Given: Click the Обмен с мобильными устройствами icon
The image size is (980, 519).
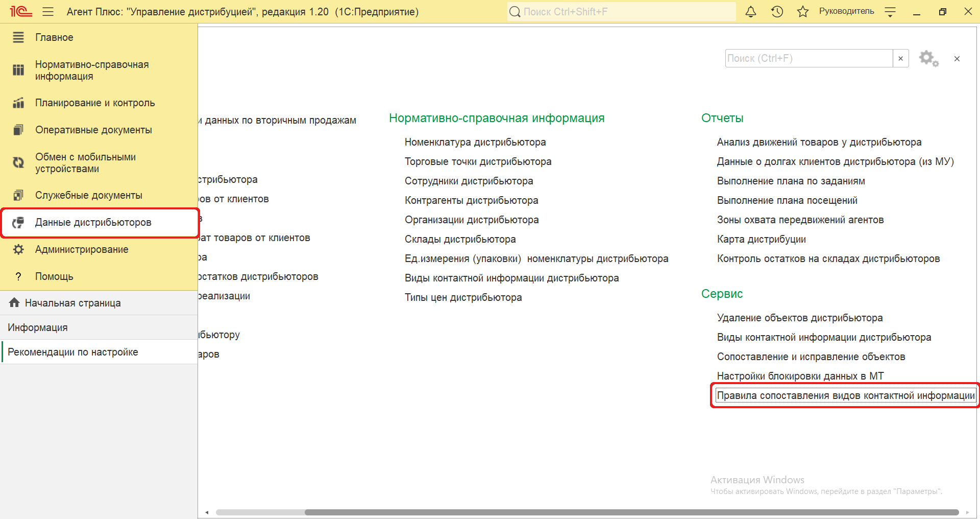Looking at the screenshot, I should coord(18,162).
